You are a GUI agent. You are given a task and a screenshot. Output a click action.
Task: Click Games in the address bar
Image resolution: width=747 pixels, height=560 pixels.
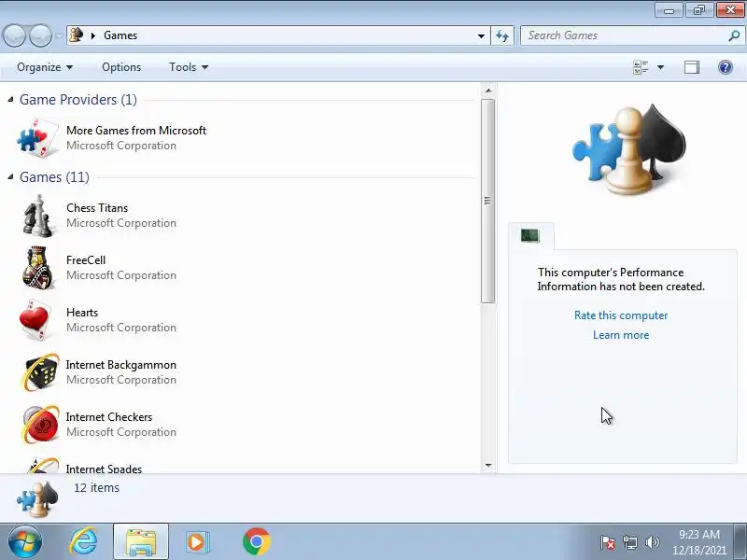coord(120,35)
